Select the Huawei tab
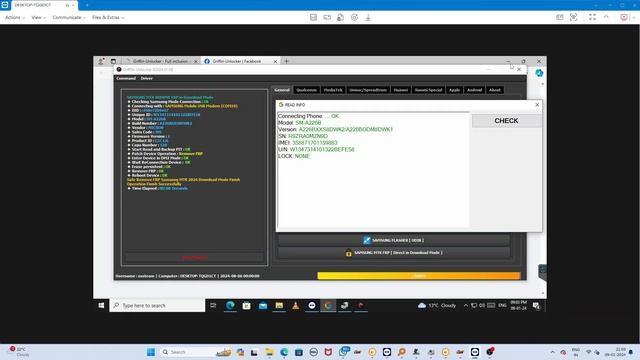640x360 pixels. (x=400, y=90)
